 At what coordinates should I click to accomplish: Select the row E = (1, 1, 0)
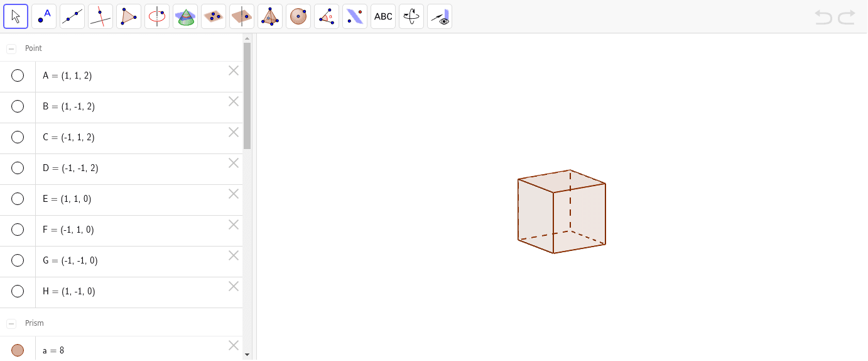[121, 200]
